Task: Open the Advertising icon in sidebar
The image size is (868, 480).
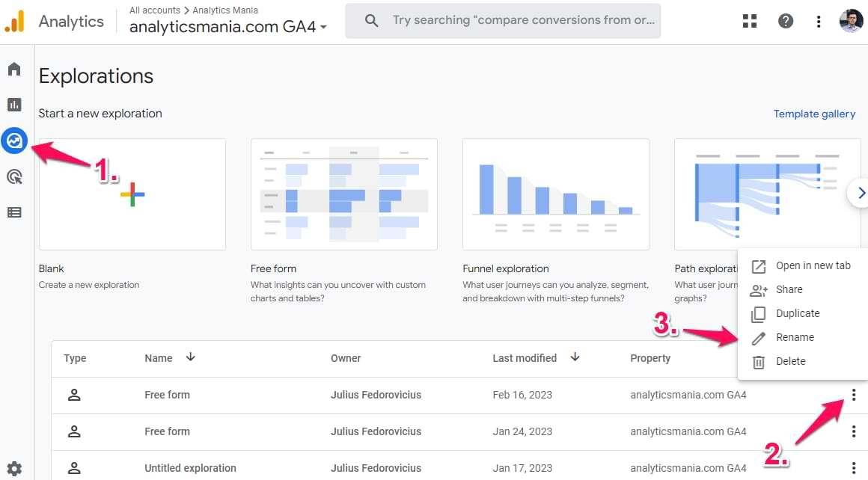Action: tap(14, 176)
